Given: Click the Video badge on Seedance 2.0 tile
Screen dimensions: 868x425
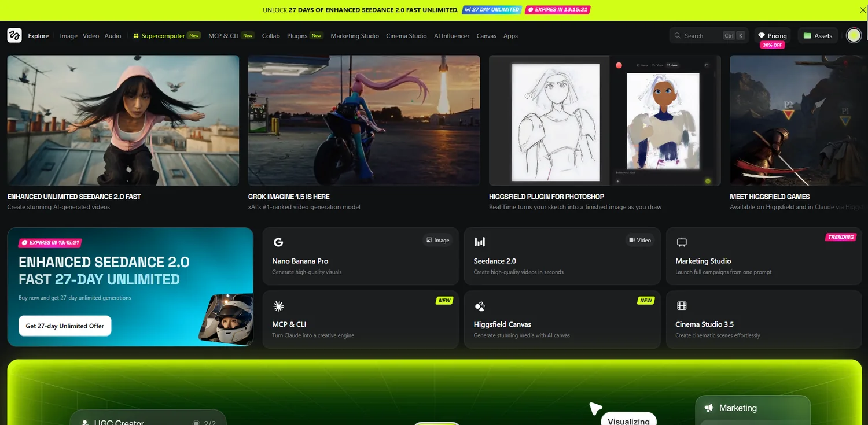Looking at the screenshot, I should pyautogui.click(x=639, y=240).
